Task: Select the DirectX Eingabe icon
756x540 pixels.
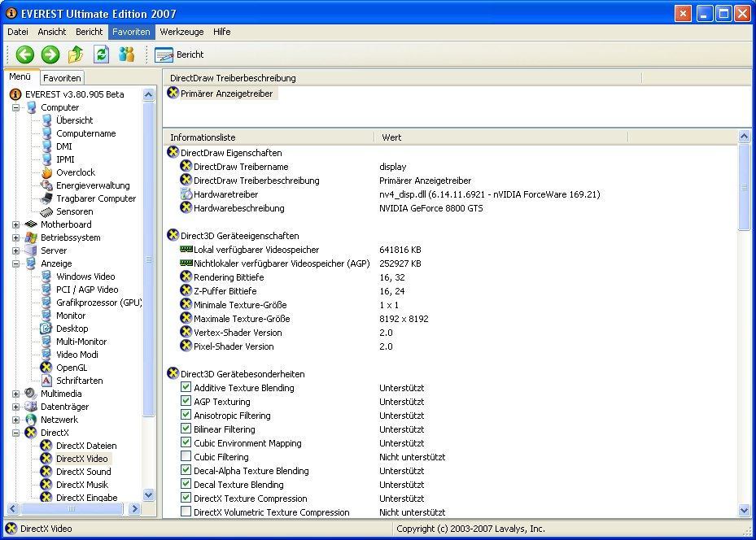Action: click(x=46, y=498)
